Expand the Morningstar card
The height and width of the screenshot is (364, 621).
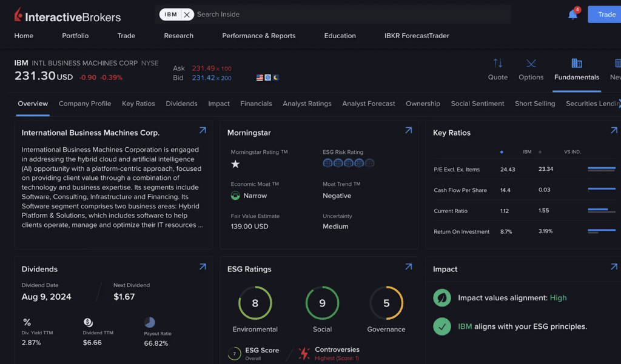click(408, 130)
